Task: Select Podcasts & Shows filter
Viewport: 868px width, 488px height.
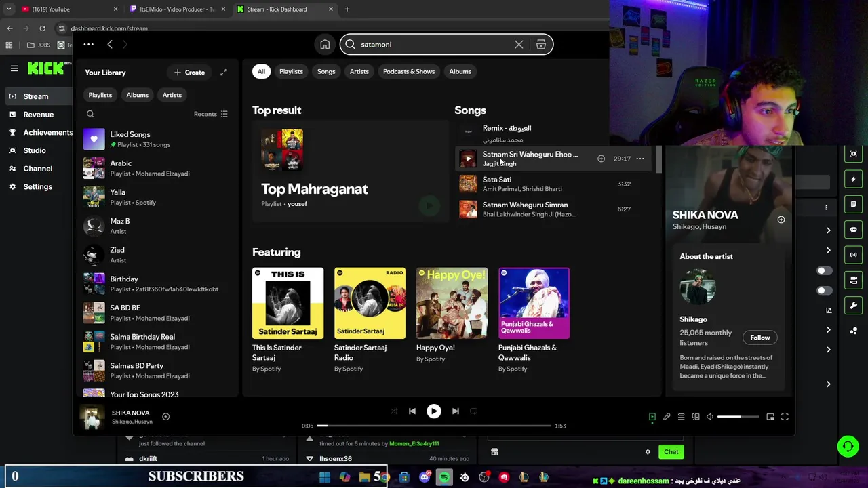Action: [409, 71]
